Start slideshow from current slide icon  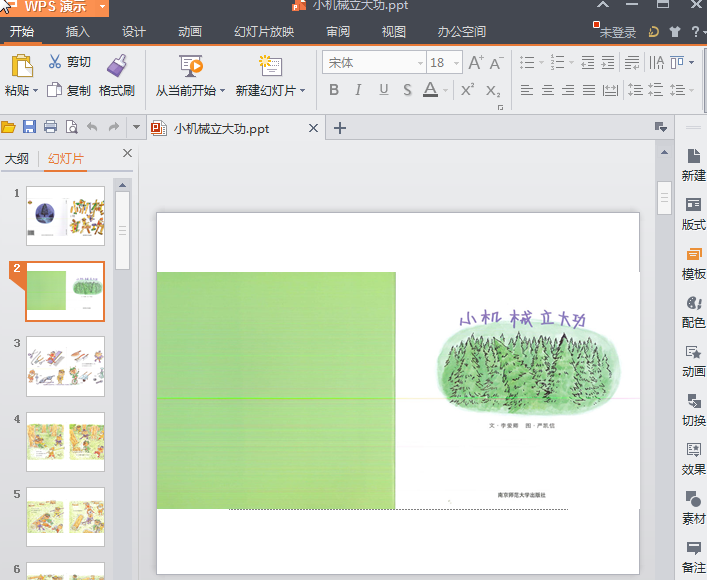tap(191, 66)
